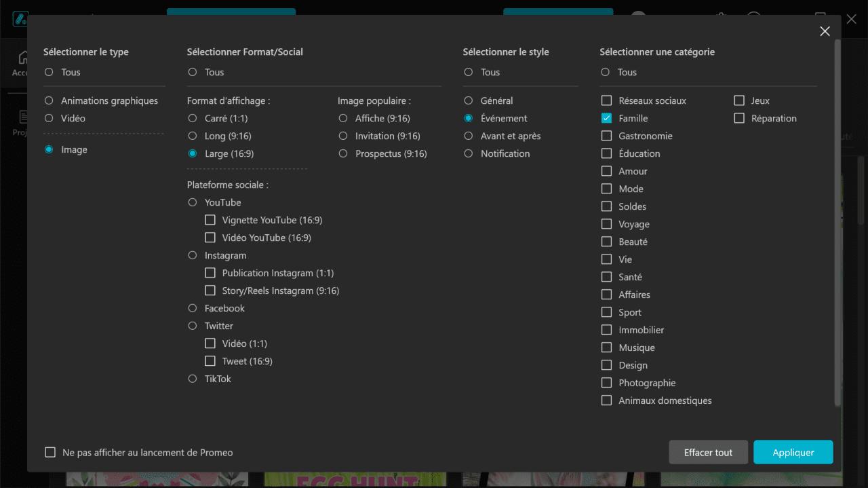The height and width of the screenshot is (488, 868).
Task: Click the dialog's vertical scrollbar
Action: (837, 222)
